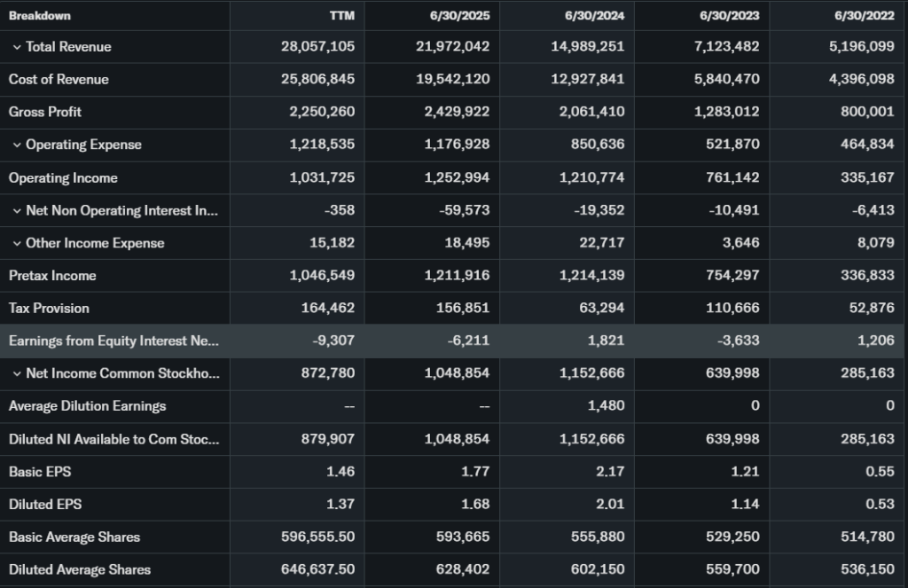Select the TTM column header
The image size is (908, 588).
pyautogui.click(x=341, y=15)
